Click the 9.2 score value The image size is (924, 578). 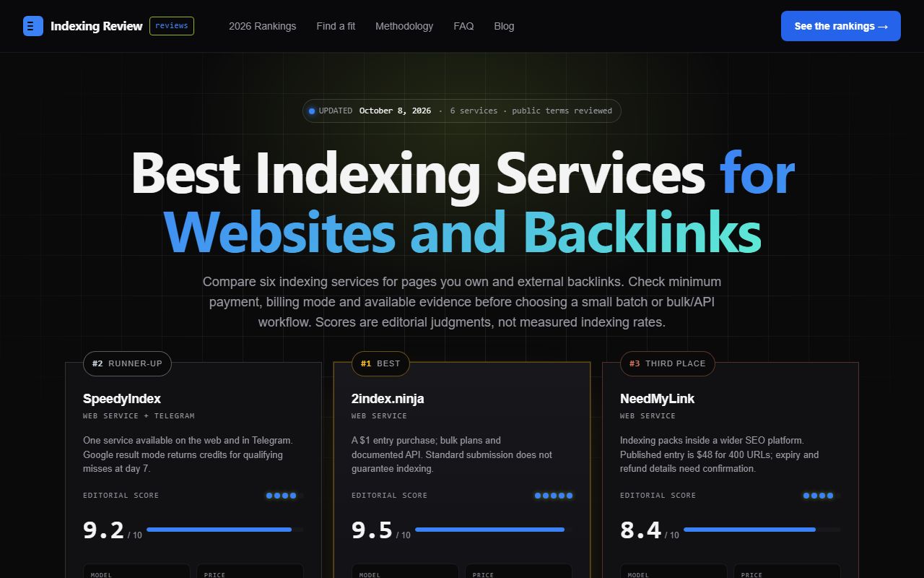click(x=104, y=530)
